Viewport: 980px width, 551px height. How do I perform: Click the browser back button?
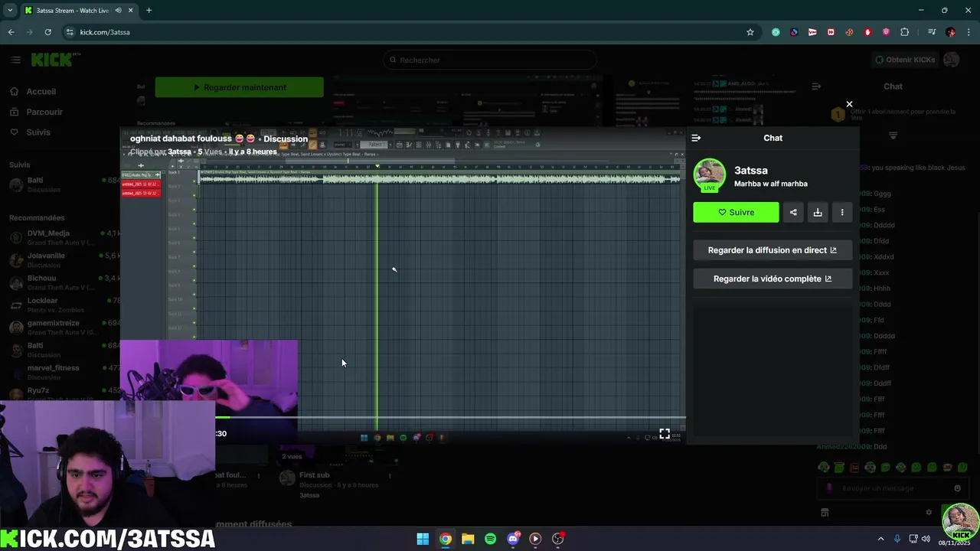tap(11, 32)
